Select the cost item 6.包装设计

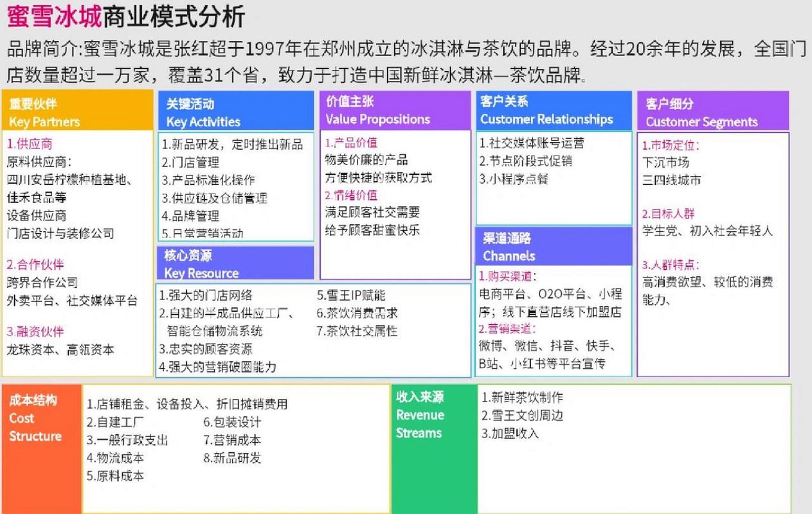click(x=232, y=423)
